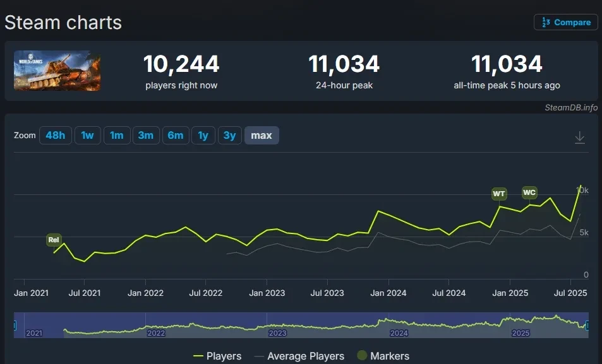Click the Jan 2021 axis label

pyautogui.click(x=31, y=293)
